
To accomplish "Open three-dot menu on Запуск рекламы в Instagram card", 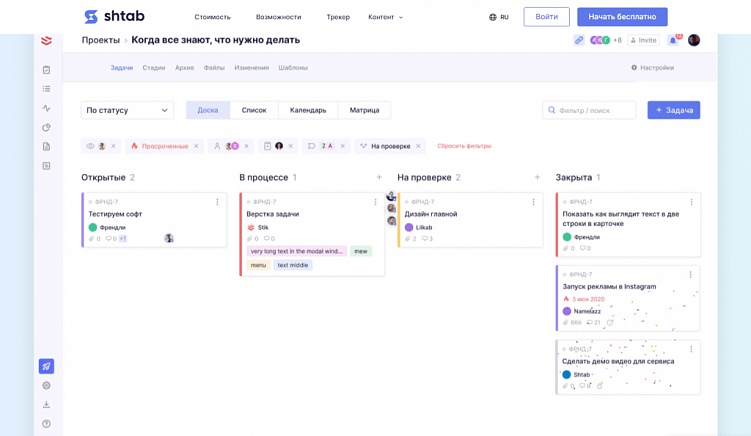I will click(x=691, y=275).
